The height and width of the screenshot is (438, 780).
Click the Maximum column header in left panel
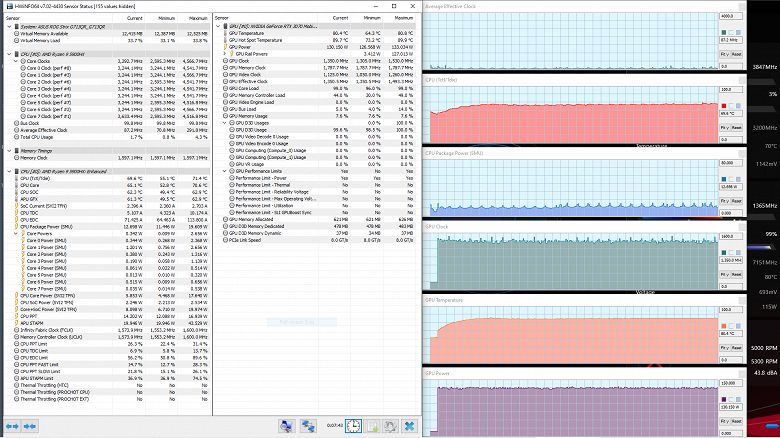coord(198,17)
